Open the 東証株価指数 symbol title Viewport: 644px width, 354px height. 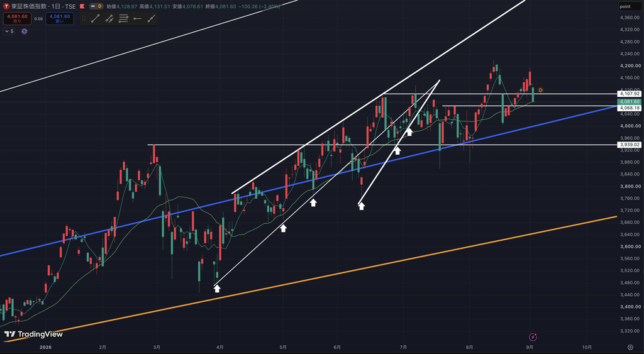(43, 6)
